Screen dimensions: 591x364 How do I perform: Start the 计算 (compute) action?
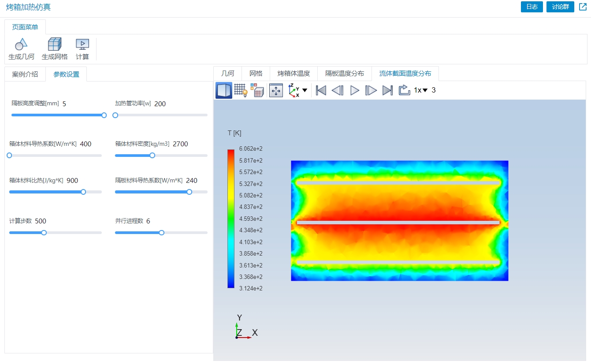tap(82, 45)
